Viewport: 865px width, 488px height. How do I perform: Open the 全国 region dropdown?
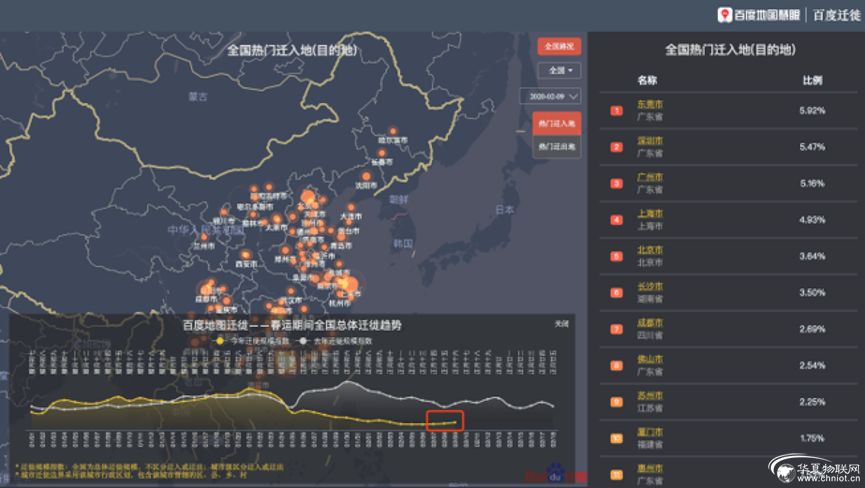tap(558, 71)
